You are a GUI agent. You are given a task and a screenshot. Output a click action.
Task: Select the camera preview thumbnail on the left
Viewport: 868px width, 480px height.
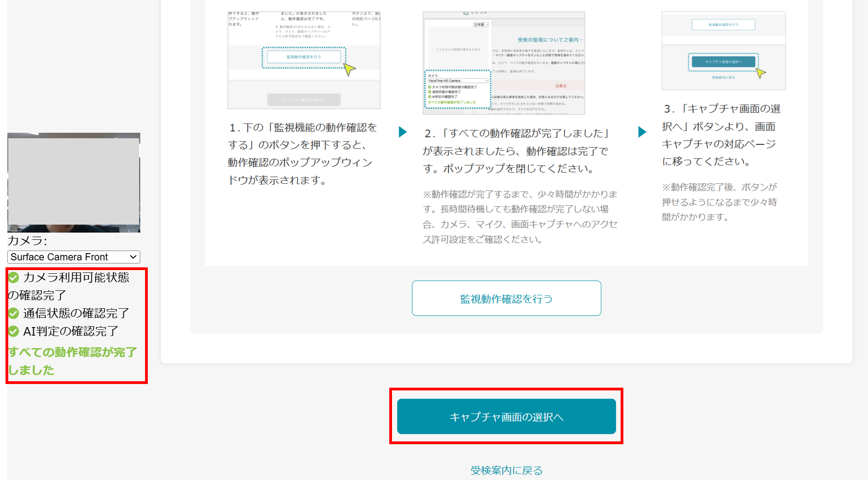(x=73, y=183)
